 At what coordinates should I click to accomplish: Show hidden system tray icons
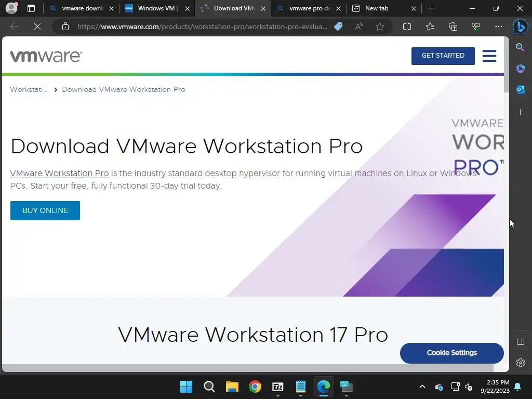pos(422,387)
